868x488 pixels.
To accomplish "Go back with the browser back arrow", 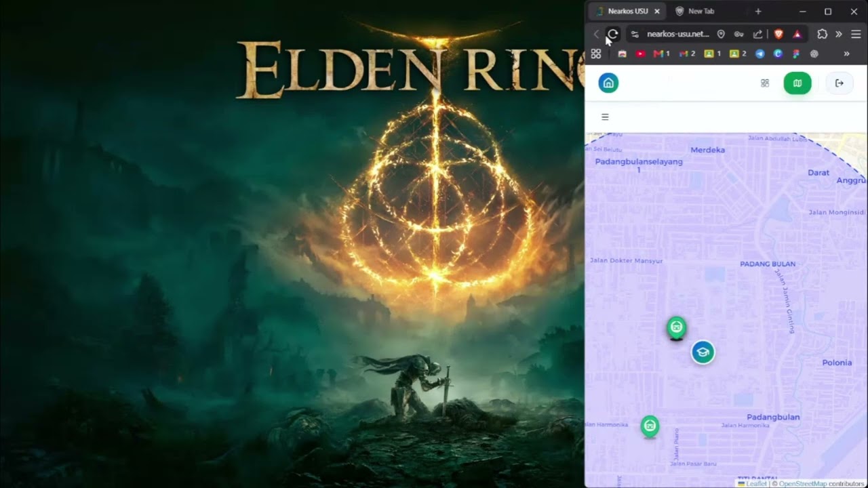I will [596, 34].
